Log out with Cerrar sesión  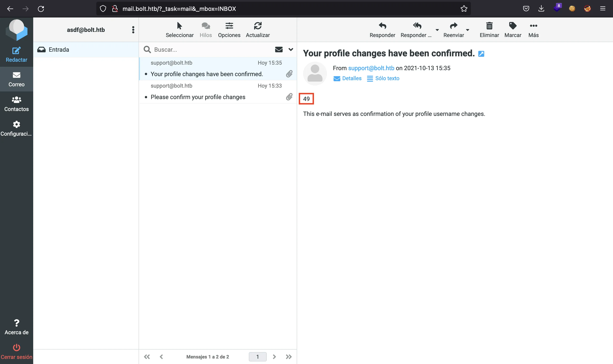click(16, 352)
